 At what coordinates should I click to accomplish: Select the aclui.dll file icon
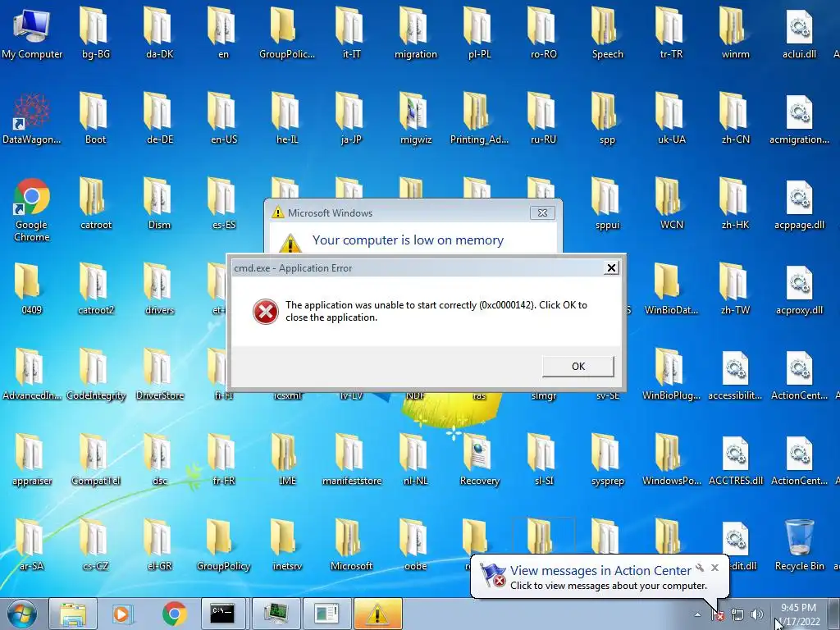click(x=799, y=34)
